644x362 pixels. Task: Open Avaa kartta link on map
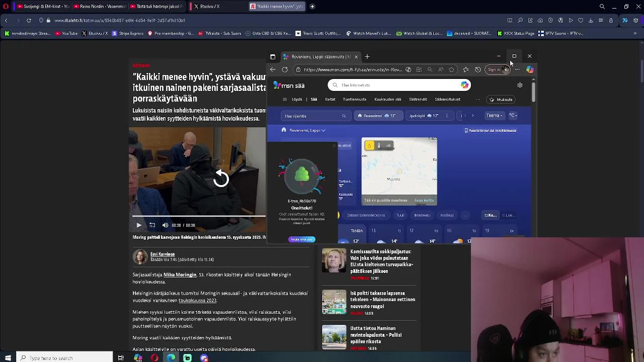(x=424, y=201)
